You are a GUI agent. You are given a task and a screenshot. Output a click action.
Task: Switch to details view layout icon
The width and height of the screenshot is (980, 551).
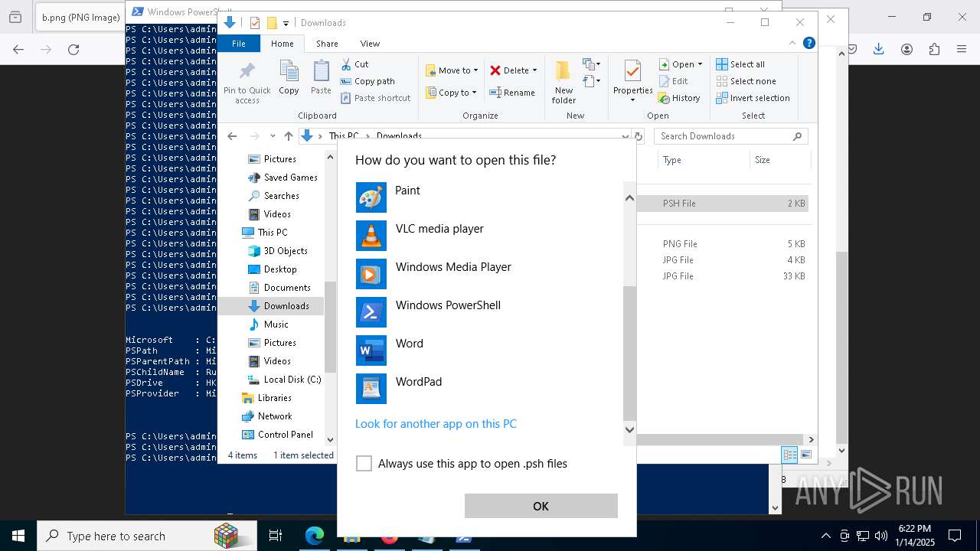click(789, 455)
